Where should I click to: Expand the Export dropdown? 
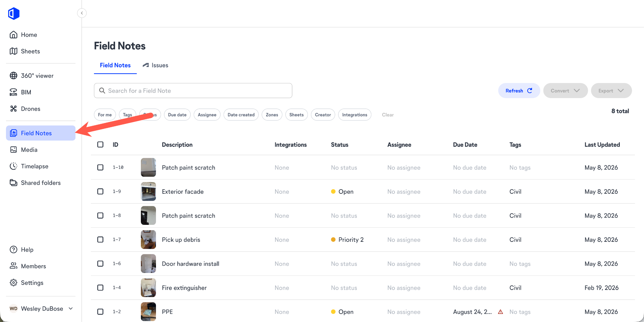point(611,91)
